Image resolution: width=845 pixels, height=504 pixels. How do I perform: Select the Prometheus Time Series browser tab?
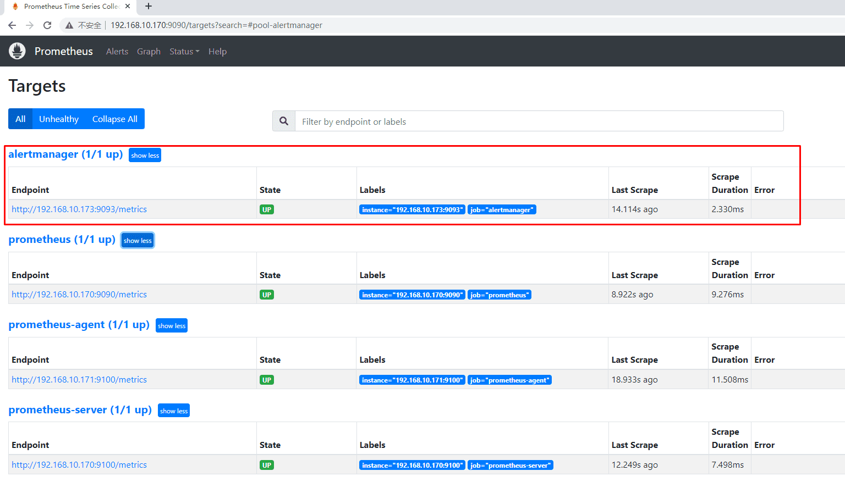click(72, 7)
